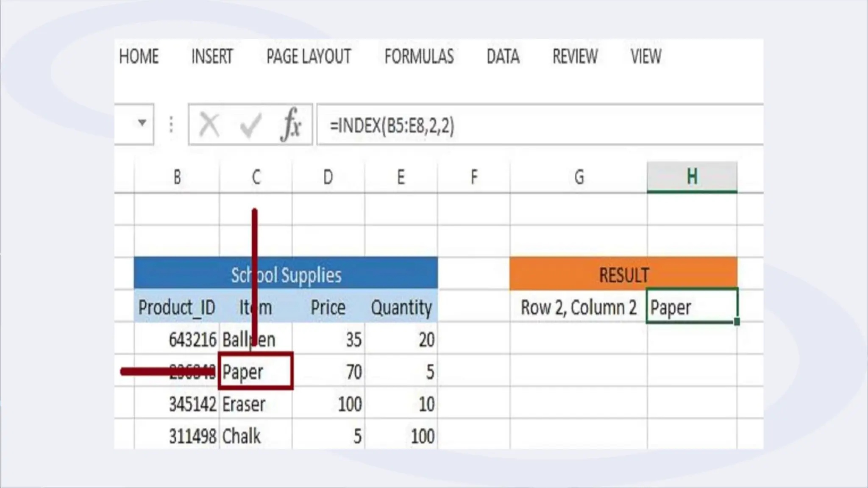Click the fill handle of selected cell
The width and height of the screenshot is (868, 488).
(737, 322)
